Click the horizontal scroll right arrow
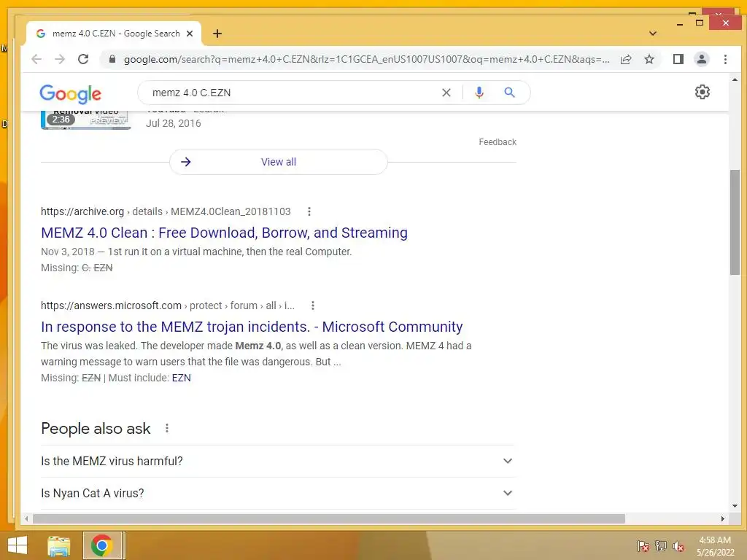 point(723,518)
